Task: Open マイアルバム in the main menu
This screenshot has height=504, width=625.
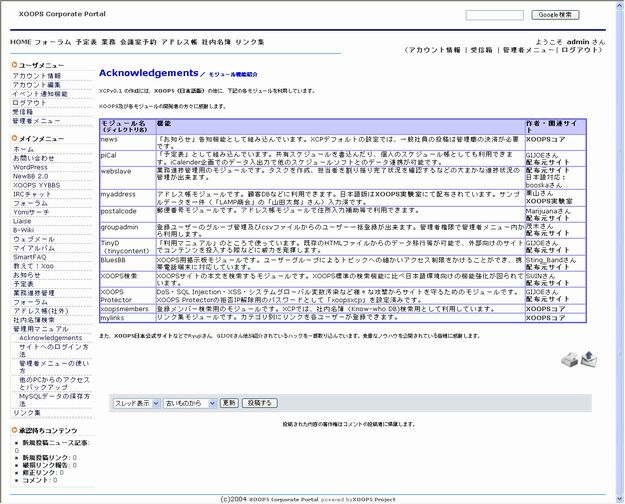Action: tap(34, 248)
